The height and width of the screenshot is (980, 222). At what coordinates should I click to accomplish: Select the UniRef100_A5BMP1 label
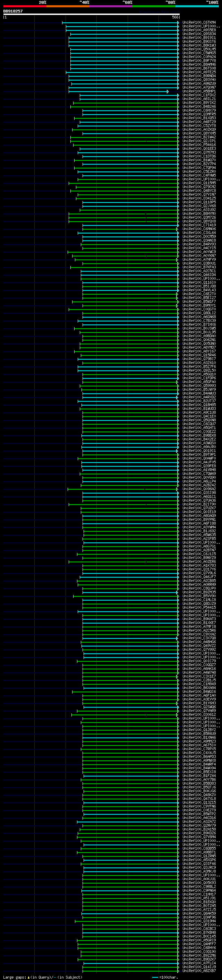pos(199,91)
